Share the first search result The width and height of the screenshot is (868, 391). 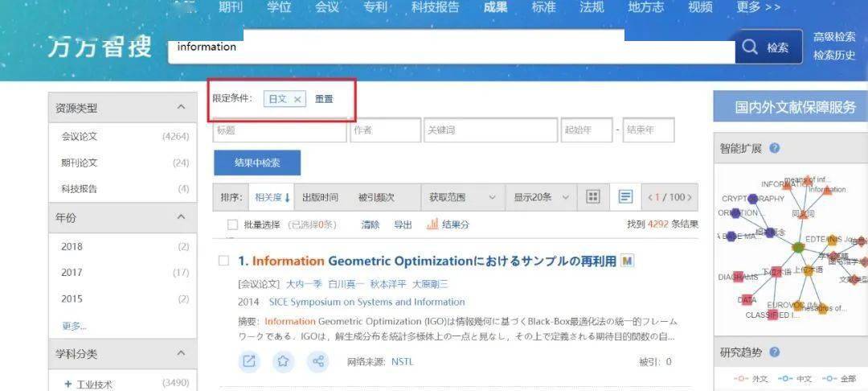pos(317,361)
